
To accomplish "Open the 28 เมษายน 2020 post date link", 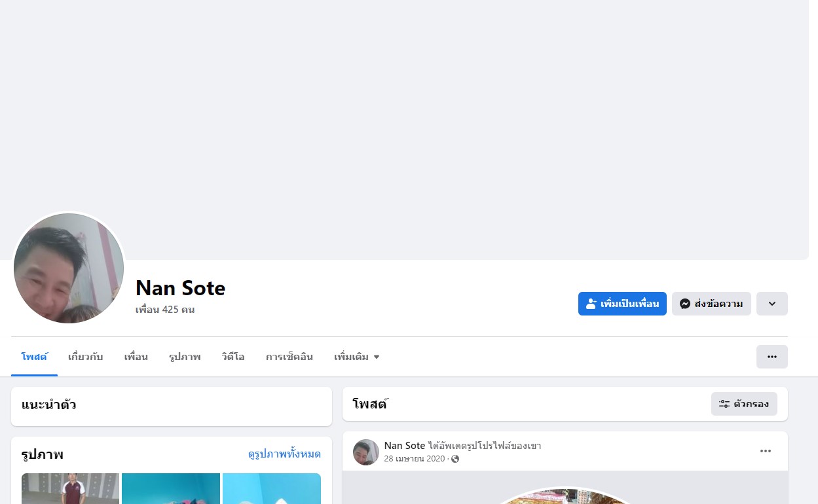I will pyautogui.click(x=415, y=459).
